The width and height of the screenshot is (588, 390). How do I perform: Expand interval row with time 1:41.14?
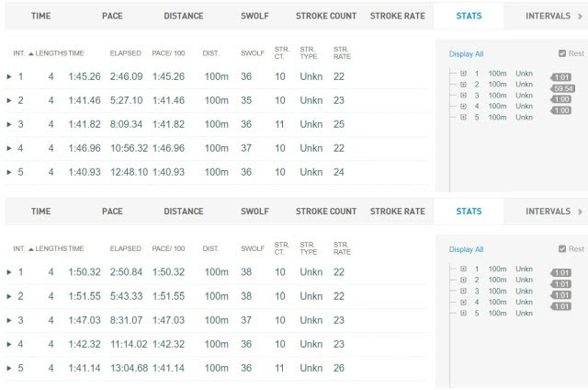tap(9, 368)
